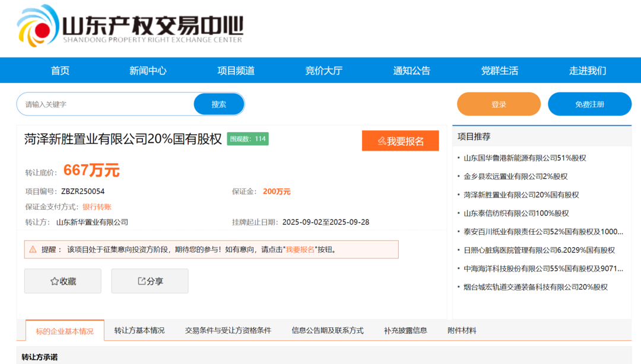Click the Shandong Property Right Exchange Center logo
641x364 pixels.
130,26
